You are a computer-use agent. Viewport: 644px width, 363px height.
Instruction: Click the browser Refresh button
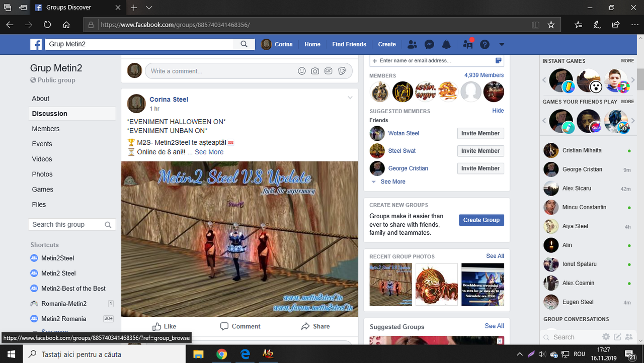point(47,25)
